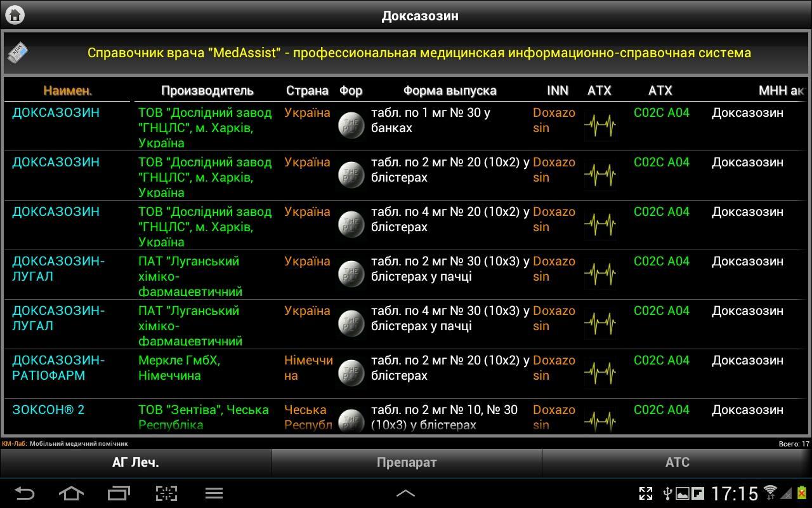Open the menu icon in navigation bar
The image size is (812, 508).
(x=214, y=493)
